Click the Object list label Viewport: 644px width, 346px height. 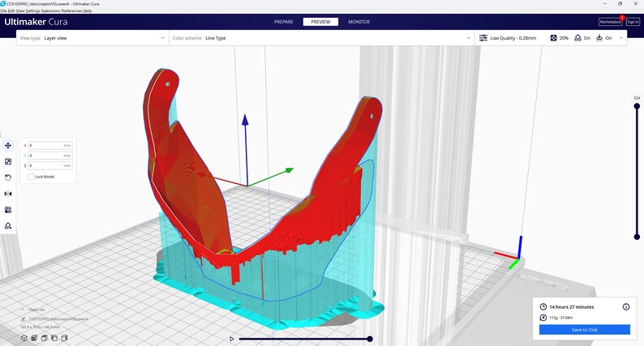pos(36,310)
